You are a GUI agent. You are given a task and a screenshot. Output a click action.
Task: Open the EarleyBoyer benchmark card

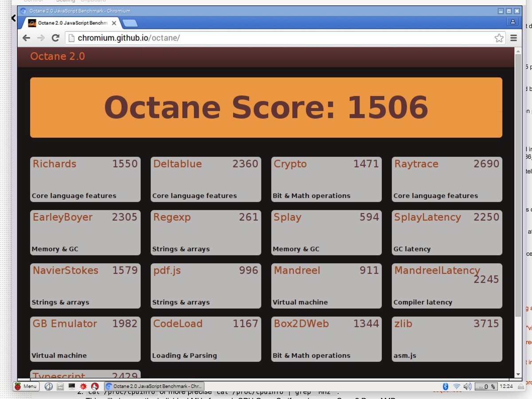pos(85,233)
